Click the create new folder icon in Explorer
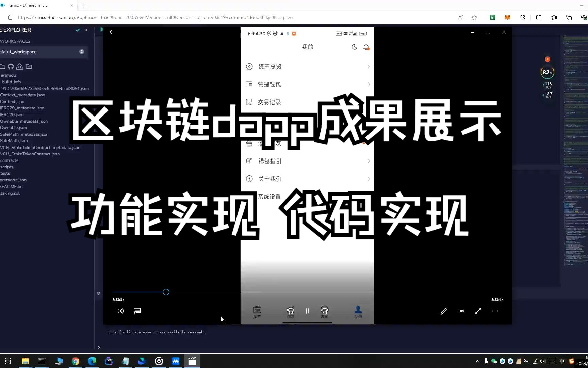This screenshot has width=588, height=368. pyautogui.click(x=2, y=66)
